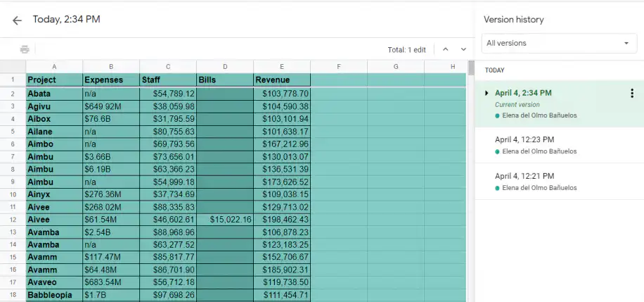
Task: Click the Avaveo project cell
Action: coord(54,282)
